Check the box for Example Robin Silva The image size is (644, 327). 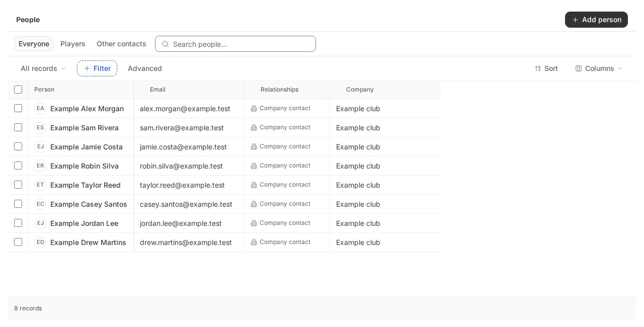[x=18, y=166]
